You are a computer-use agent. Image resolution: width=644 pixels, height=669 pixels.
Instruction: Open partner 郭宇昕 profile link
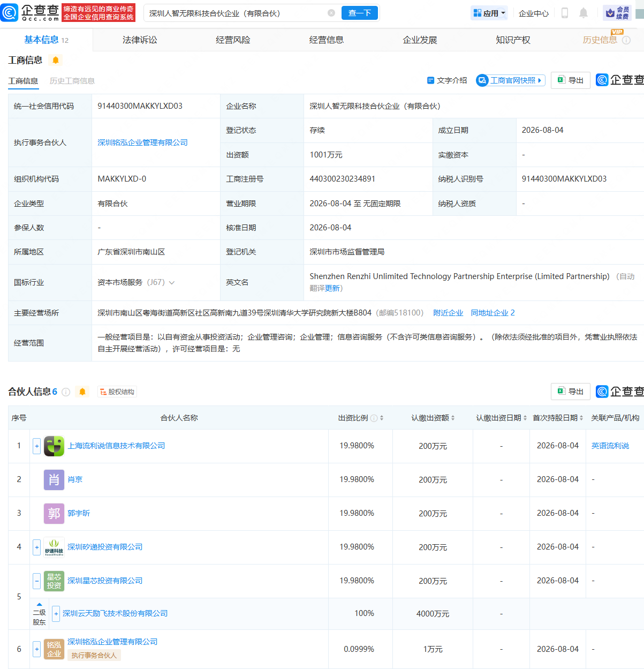click(79, 513)
